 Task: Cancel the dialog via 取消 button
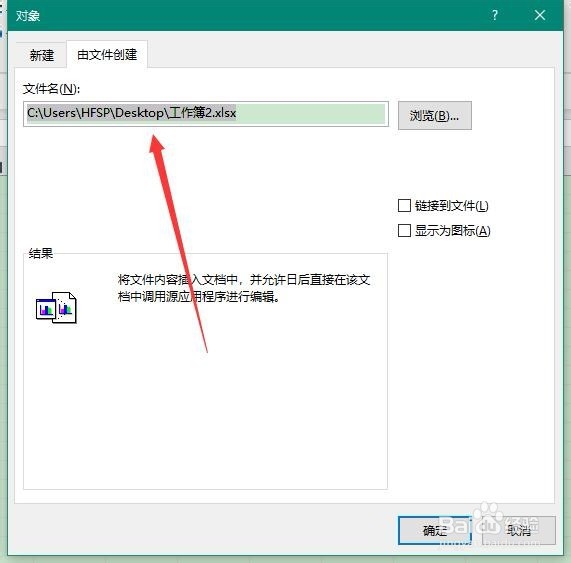pos(519,530)
